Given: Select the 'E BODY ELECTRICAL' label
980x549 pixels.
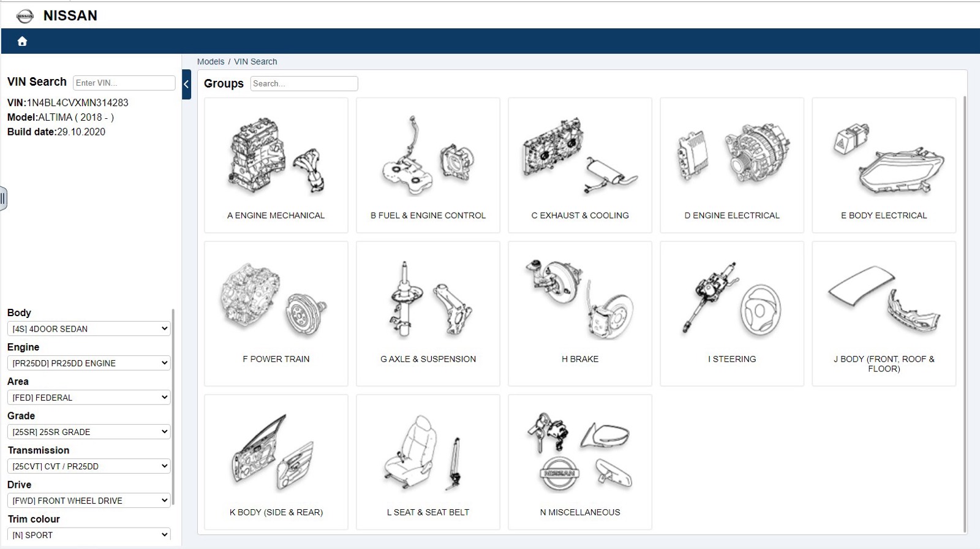Looking at the screenshot, I should pyautogui.click(x=884, y=216).
